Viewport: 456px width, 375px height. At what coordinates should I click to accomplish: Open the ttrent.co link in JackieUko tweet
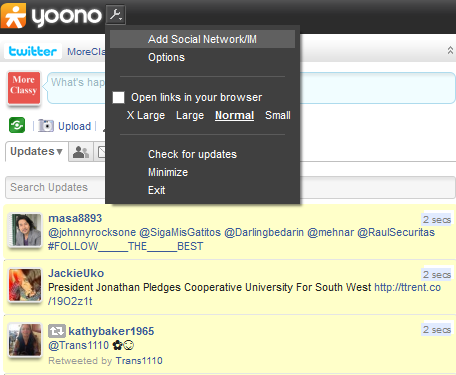(x=407, y=287)
